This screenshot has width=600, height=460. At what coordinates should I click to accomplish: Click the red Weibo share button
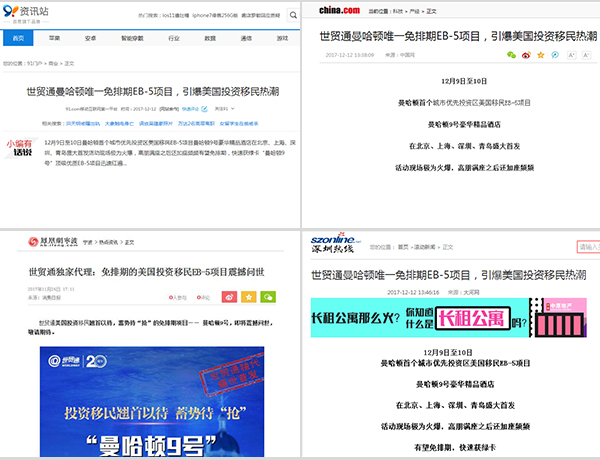[229, 297]
